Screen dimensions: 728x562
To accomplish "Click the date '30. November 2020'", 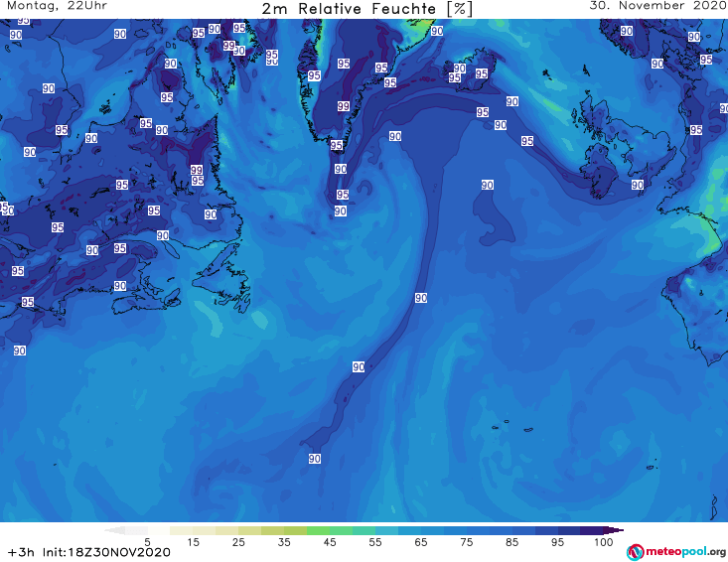I will [657, 6].
